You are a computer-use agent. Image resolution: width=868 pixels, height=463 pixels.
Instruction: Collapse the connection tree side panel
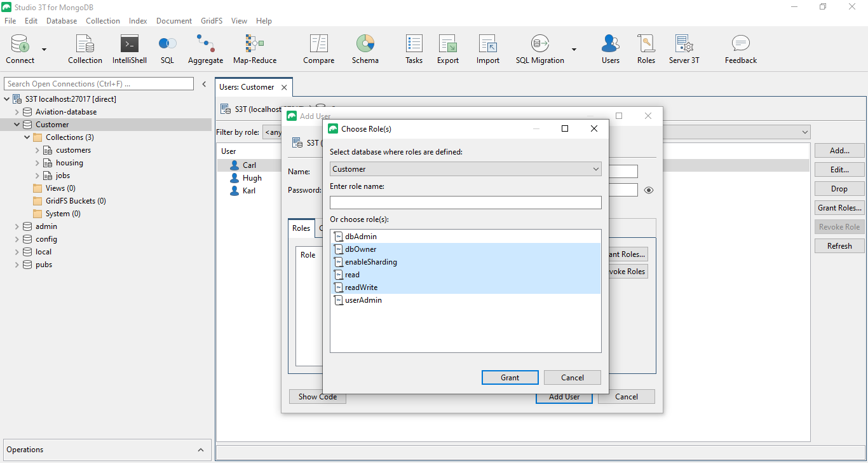tap(204, 84)
